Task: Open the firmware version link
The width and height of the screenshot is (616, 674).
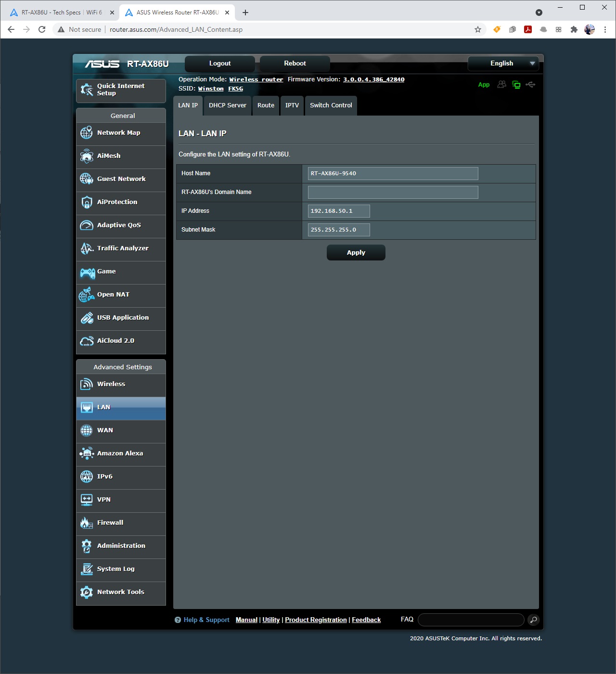Action: [373, 79]
